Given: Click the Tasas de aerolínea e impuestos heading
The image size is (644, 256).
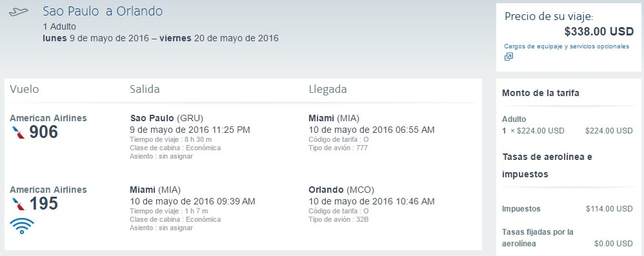Looking at the screenshot, I should click(x=547, y=166).
